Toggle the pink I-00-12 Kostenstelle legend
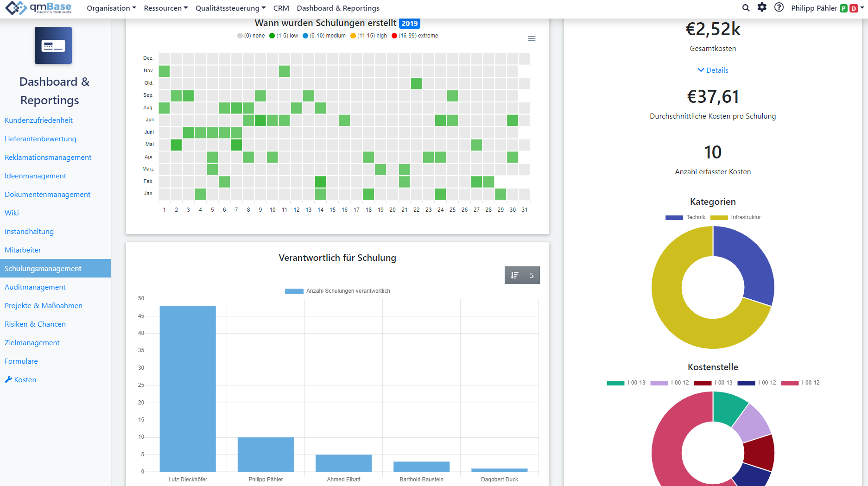This screenshot has height=486, width=868. [x=800, y=383]
